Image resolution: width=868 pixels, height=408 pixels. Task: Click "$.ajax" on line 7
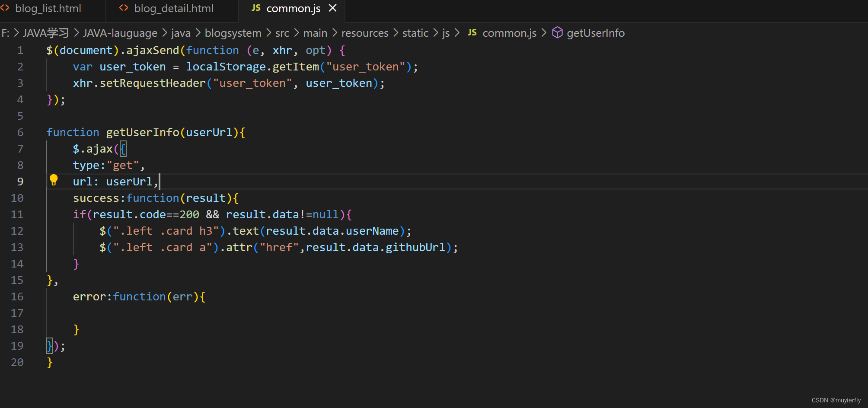pyautogui.click(x=93, y=149)
